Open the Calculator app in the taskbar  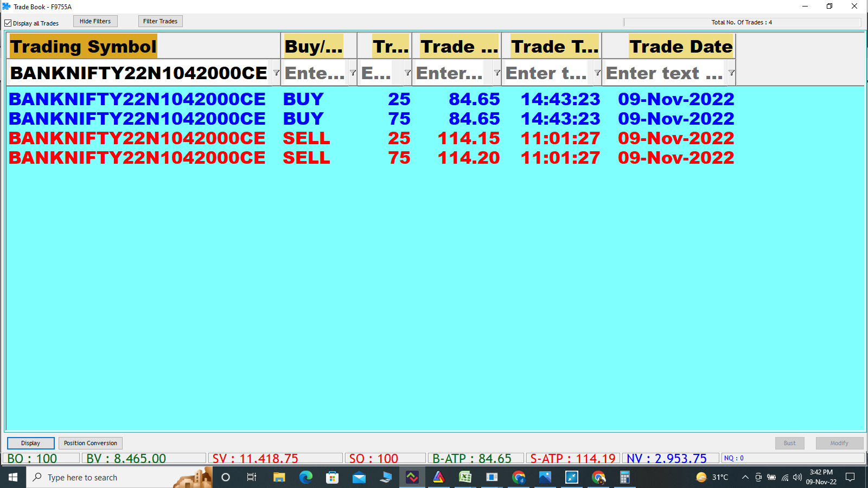(x=624, y=477)
